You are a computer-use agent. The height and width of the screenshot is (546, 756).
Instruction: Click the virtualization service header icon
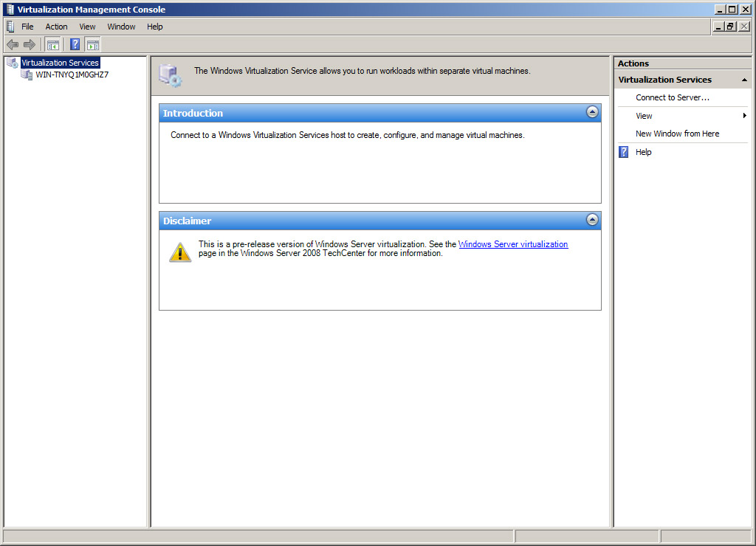click(x=171, y=76)
